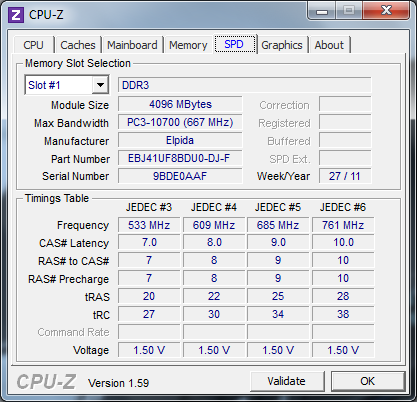The width and height of the screenshot is (417, 402).
Task: Select the Slot #1 combo box
Action: tap(67, 85)
